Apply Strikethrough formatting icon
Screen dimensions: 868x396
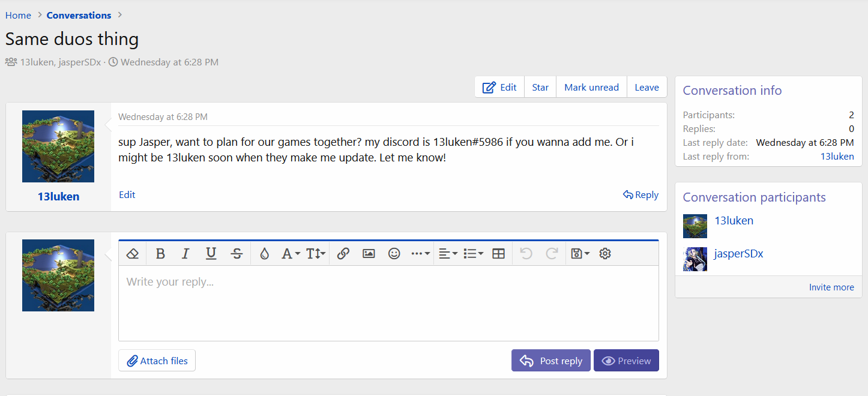tap(237, 254)
